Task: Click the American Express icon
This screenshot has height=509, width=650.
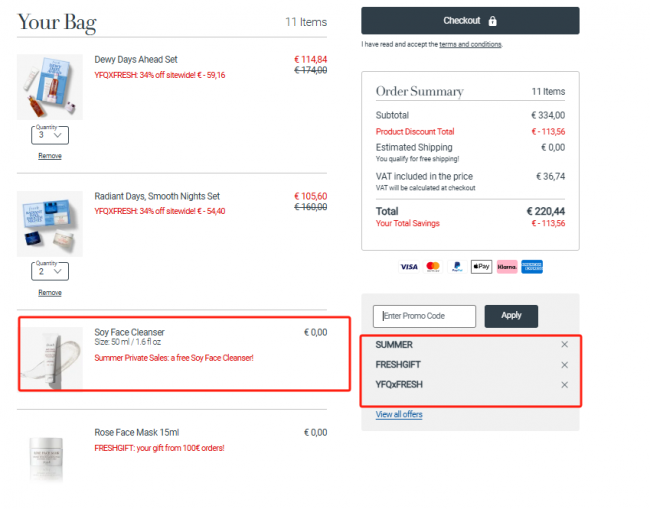Action: click(532, 267)
